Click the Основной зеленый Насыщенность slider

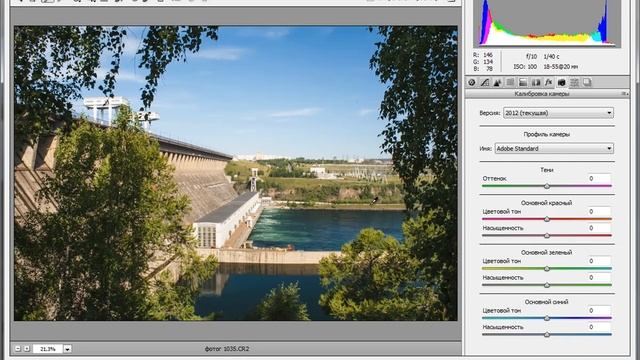pos(547,285)
